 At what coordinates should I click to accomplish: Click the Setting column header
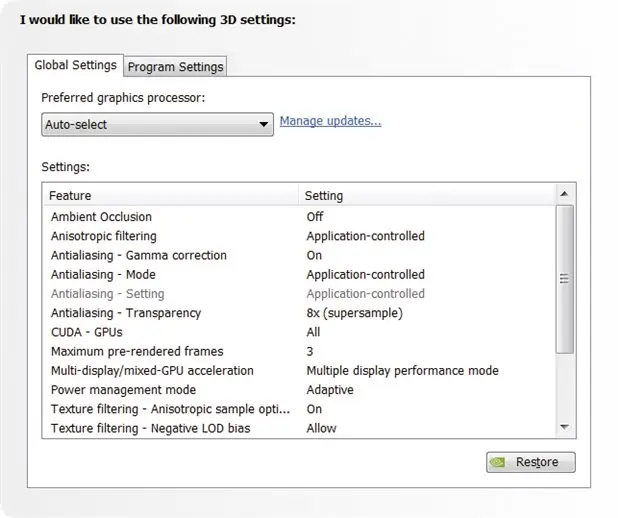(x=426, y=196)
